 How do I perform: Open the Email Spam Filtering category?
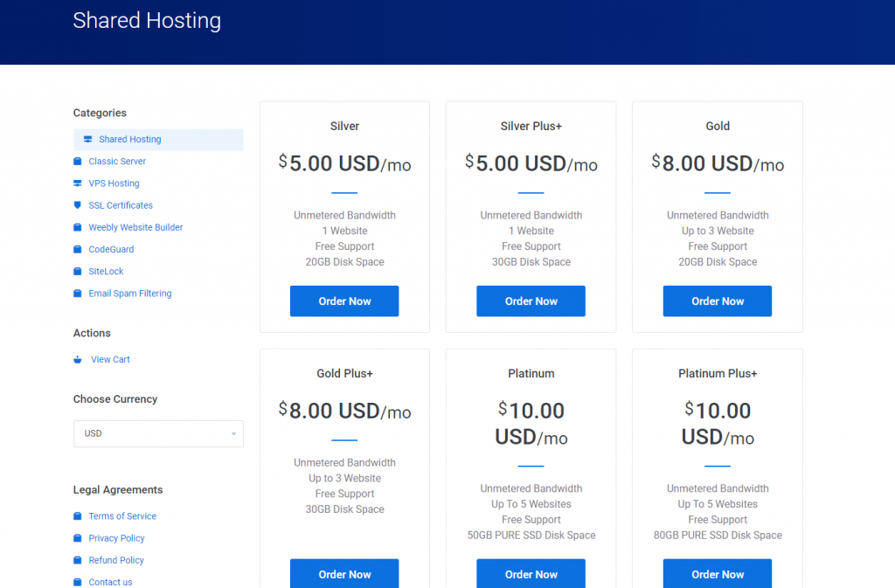click(x=129, y=294)
